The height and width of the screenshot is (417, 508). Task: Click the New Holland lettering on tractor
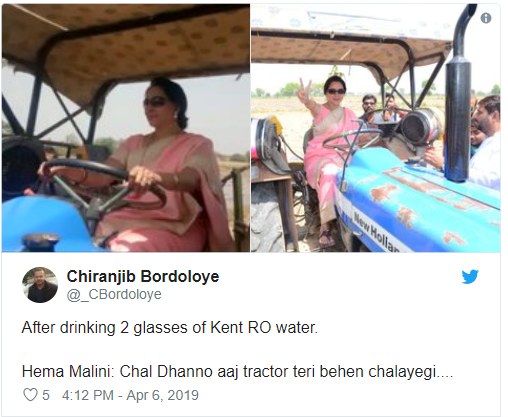coord(377,232)
